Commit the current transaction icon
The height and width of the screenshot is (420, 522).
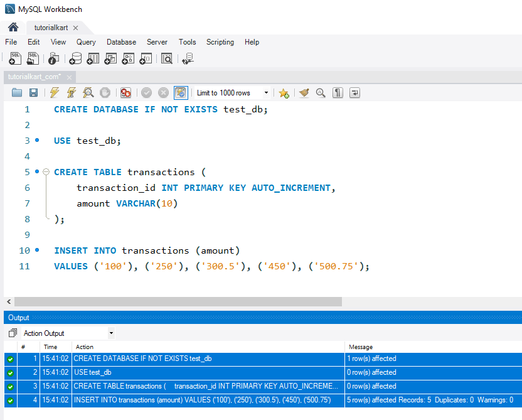pos(146,92)
